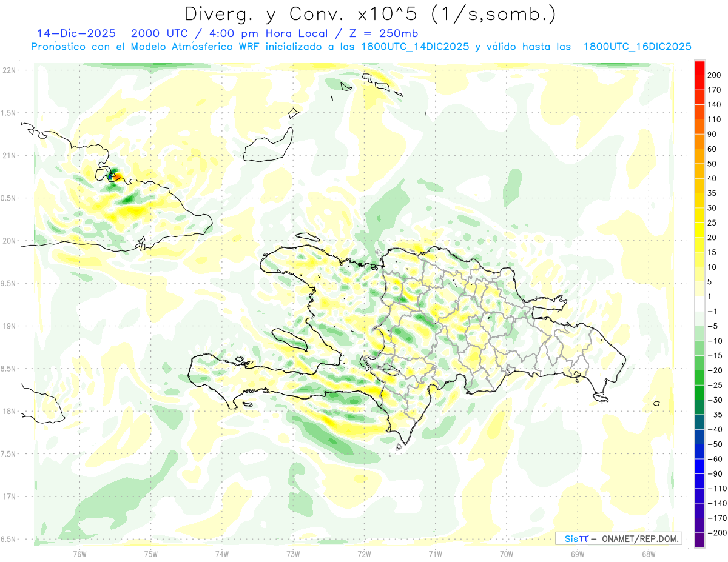The image size is (728, 562).
Task: Click the colorbar value '-60'
Action: pyautogui.click(x=715, y=459)
